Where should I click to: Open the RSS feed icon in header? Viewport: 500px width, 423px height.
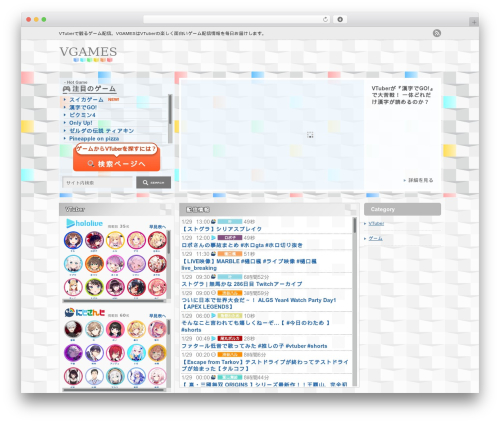(x=437, y=33)
